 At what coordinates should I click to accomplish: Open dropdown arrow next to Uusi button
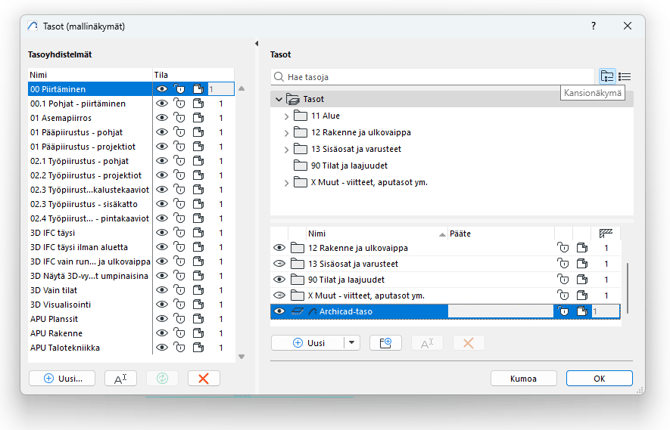351,343
